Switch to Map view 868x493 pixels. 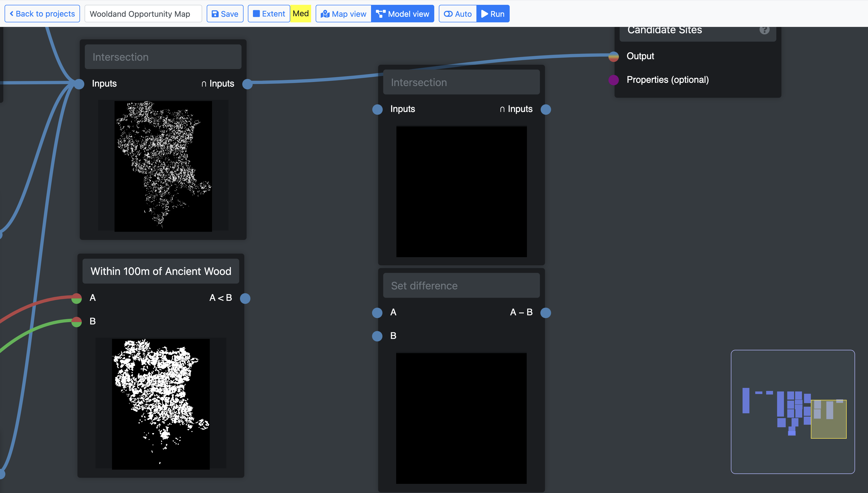click(343, 14)
